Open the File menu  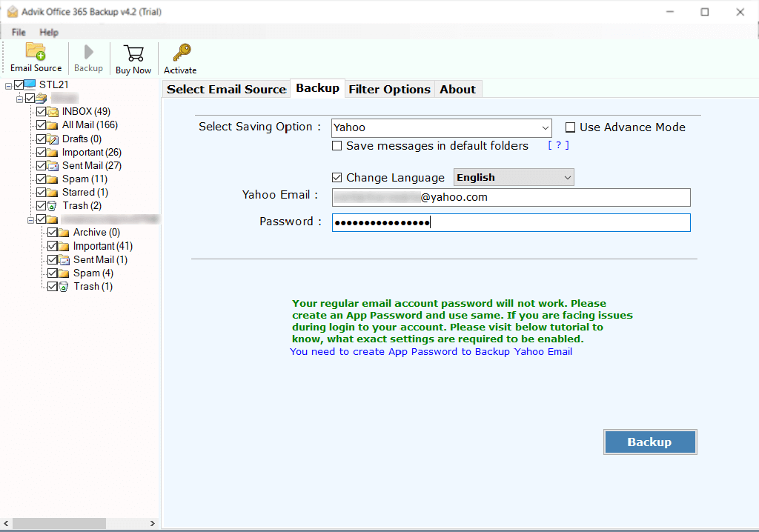coord(19,33)
